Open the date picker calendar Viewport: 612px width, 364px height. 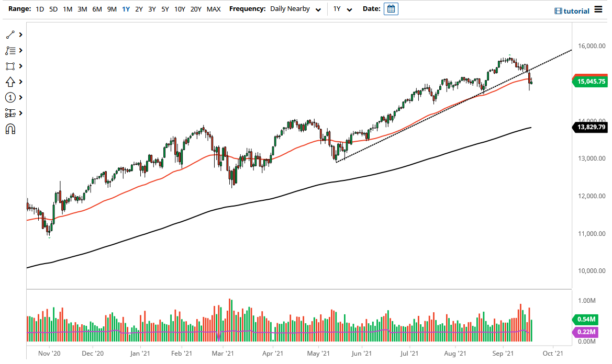point(391,9)
